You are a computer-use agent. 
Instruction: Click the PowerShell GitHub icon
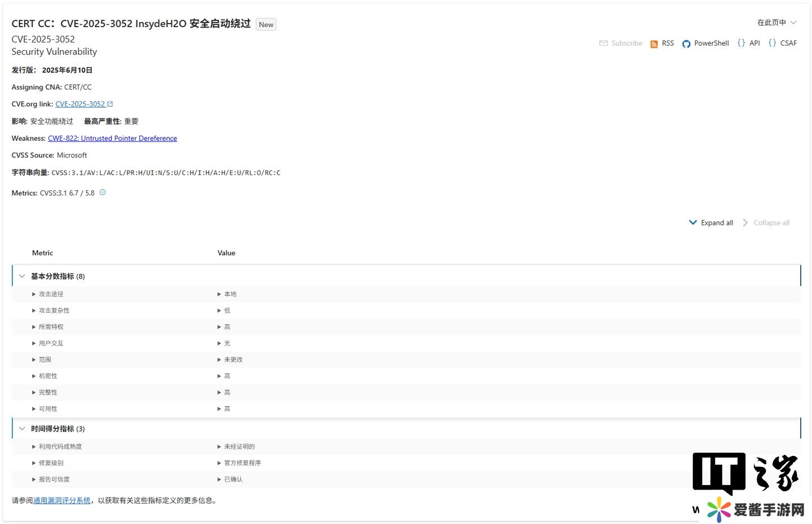686,44
